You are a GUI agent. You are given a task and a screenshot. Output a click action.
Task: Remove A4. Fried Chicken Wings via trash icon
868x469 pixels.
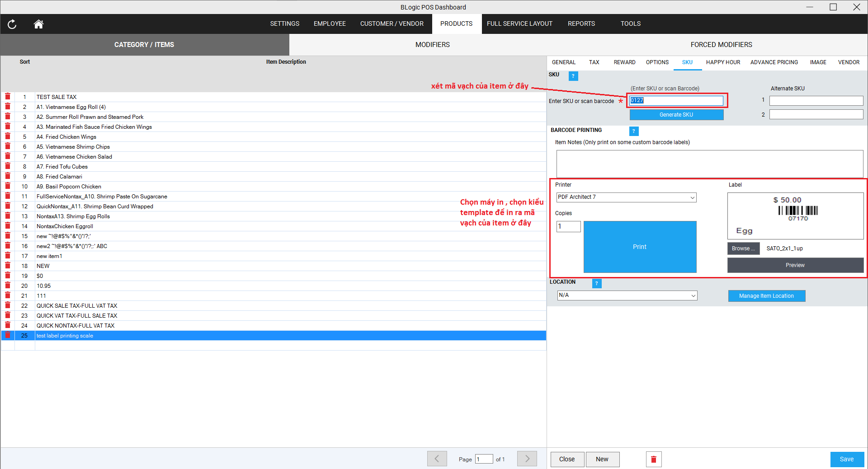tap(8, 136)
